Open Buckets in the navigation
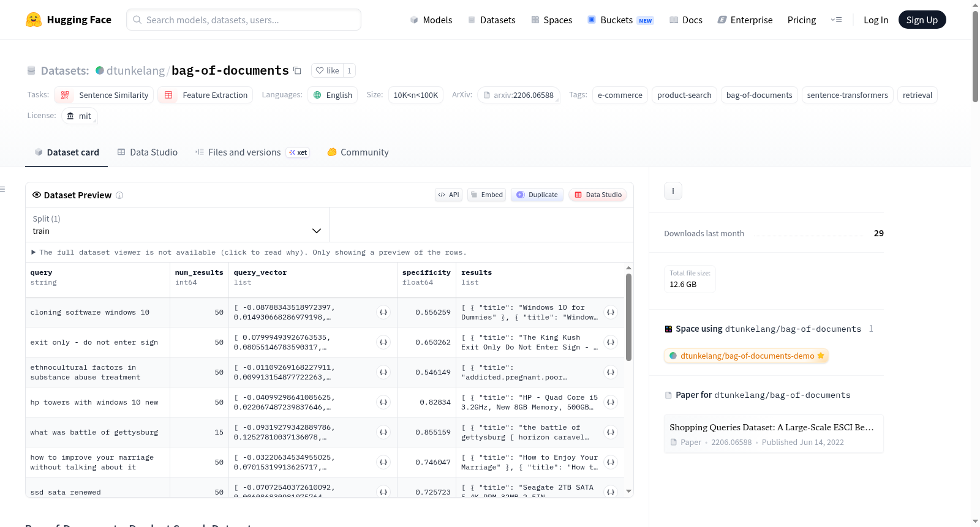The image size is (980, 527). (620, 20)
